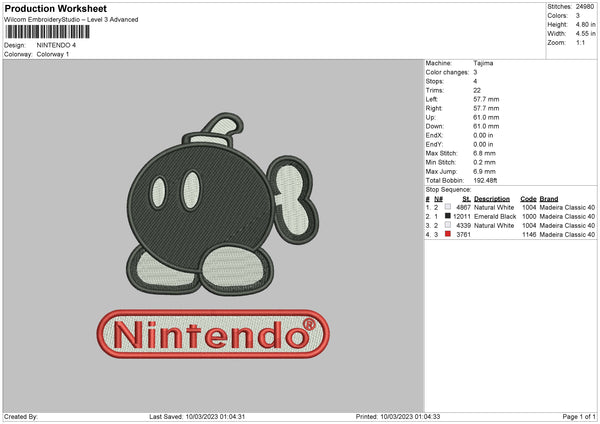The image size is (600, 424).
Task: Click the design name NINTENDO 4
Action: (x=56, y=45)
